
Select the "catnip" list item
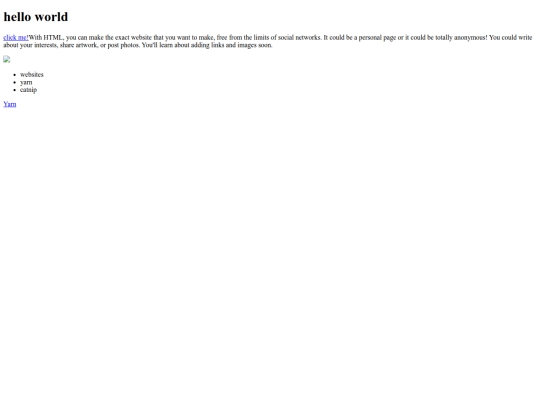click(28, 90)
